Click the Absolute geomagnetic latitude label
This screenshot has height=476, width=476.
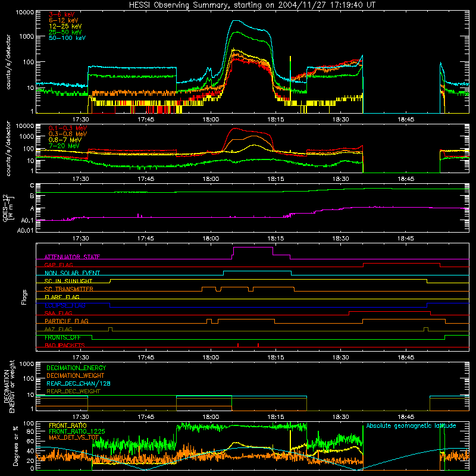pyautogui.click(x=411, y=426)
